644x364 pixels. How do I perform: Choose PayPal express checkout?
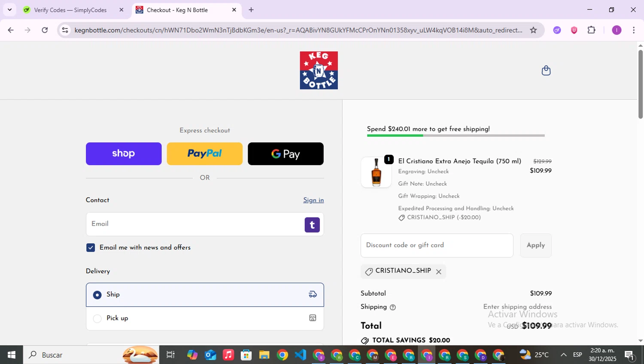tap(204, 154)
